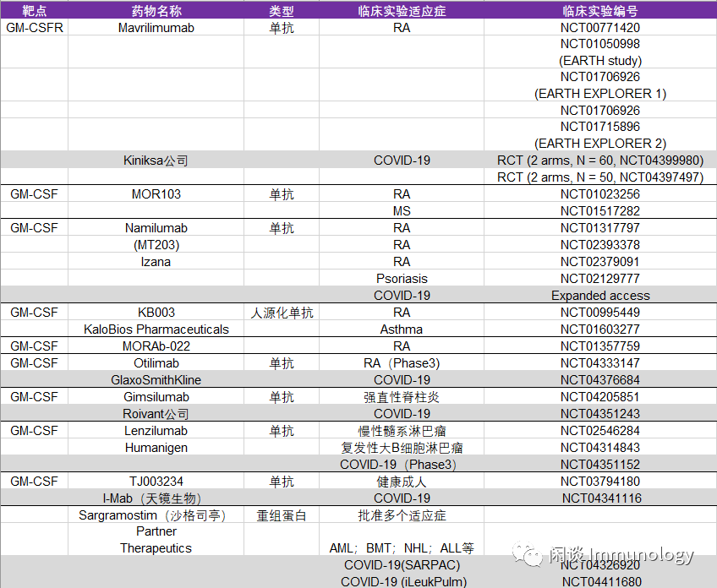The width and height of the screenshot is (717, 588).
Task: Select the Psoriasis indication cell
Action: click(x=402, y=278)
